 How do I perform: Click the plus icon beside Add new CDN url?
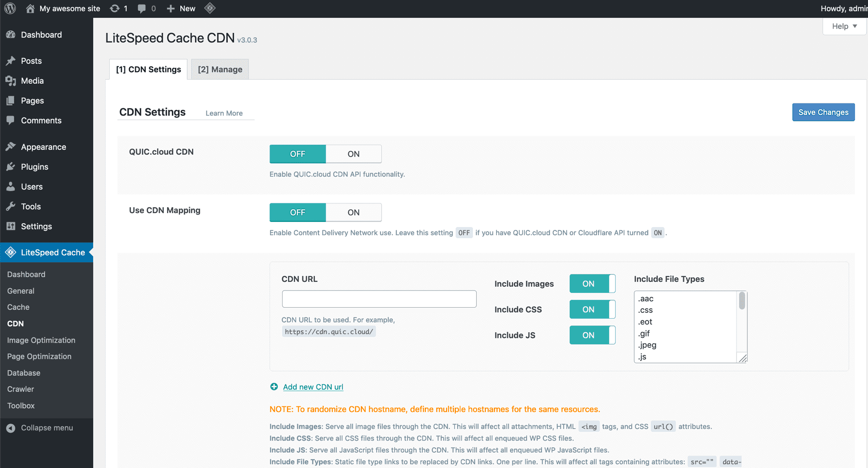(274, 387)
